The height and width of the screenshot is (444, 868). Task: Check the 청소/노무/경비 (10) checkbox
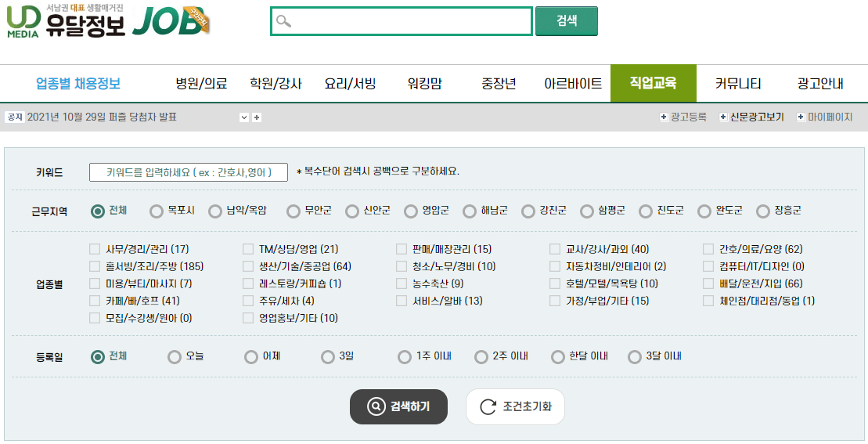pyautogui.click(x=402, y=266)
